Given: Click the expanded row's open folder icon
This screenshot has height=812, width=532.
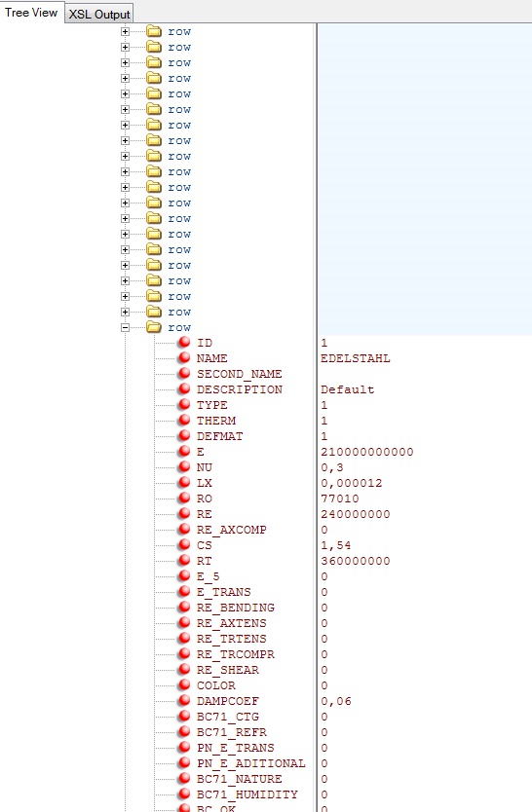Looking at the screenshot, I should (x=154, y=327).
